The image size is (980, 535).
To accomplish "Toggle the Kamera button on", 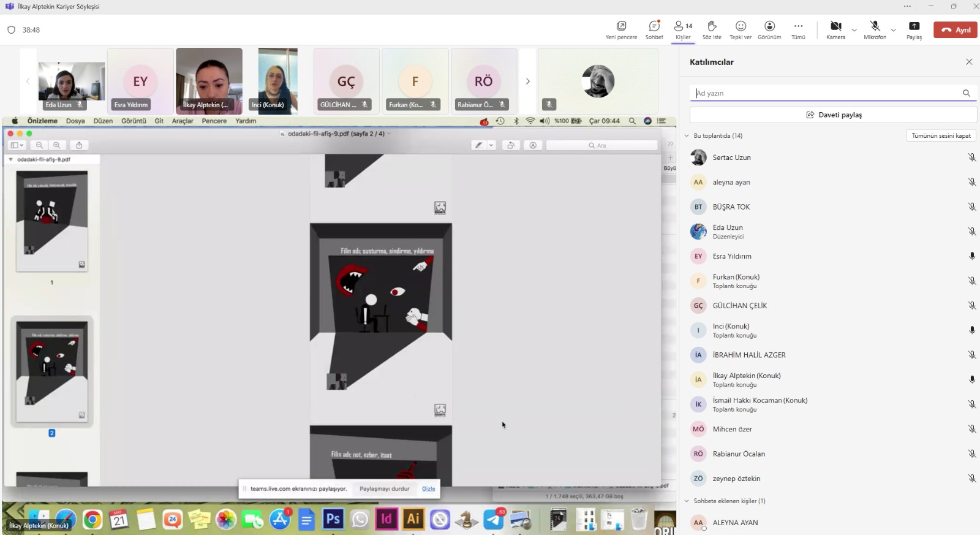I will click(835, 30).
